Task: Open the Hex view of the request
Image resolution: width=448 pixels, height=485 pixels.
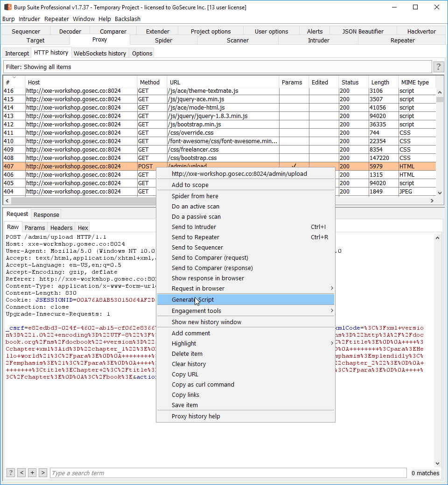Action: pyautogui.click(x=83, y=227)
